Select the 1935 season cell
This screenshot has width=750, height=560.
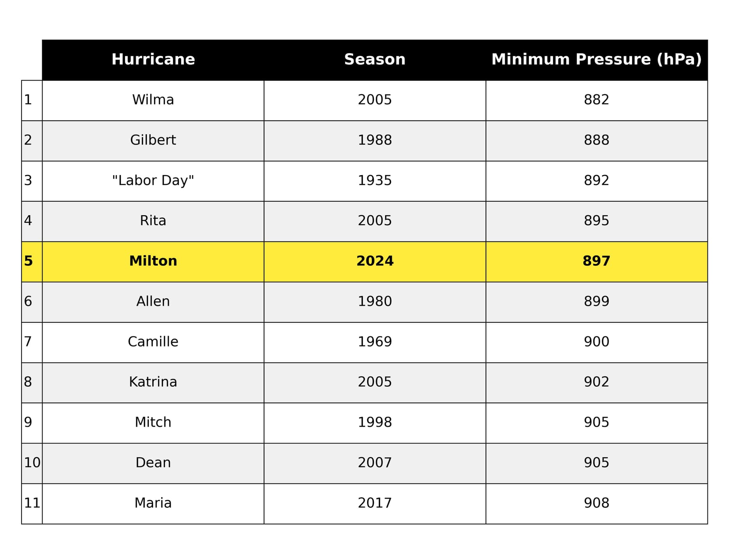point(375,181)
